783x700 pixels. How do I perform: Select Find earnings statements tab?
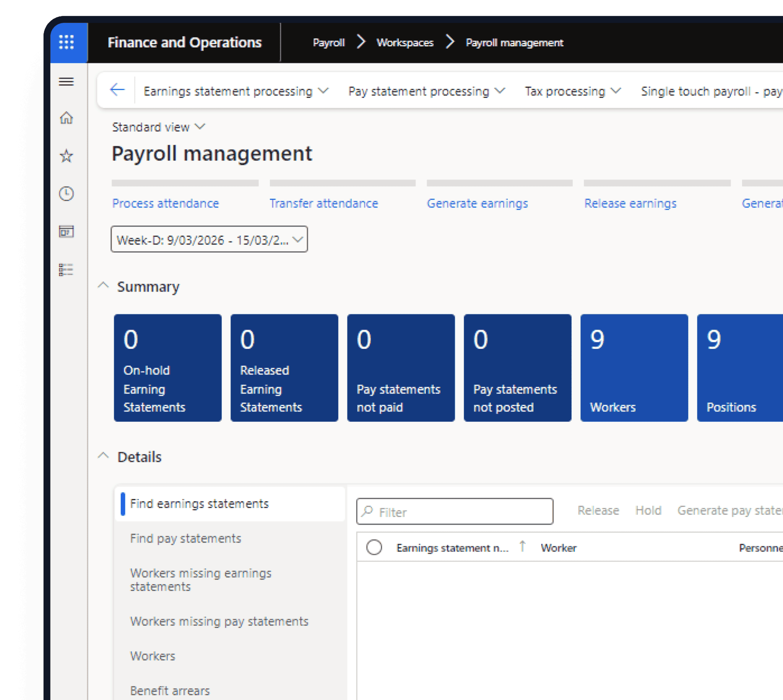click(x=230, y=504)
